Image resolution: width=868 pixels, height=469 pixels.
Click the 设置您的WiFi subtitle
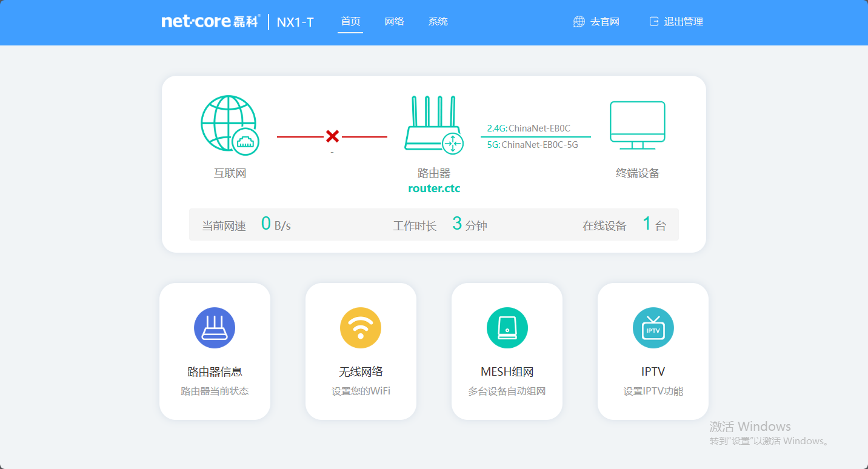(x=361, y=391)
